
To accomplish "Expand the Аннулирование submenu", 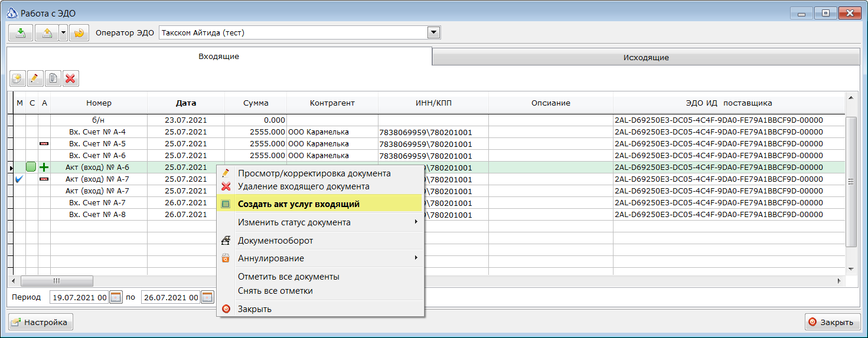I will 321,258.
